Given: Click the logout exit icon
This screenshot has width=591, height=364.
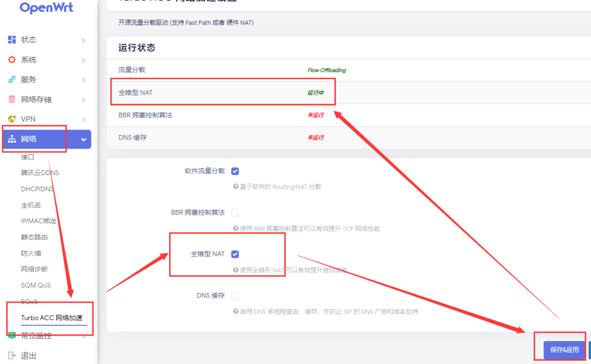Looking at the screenshot, I should [x=12, y=355].
